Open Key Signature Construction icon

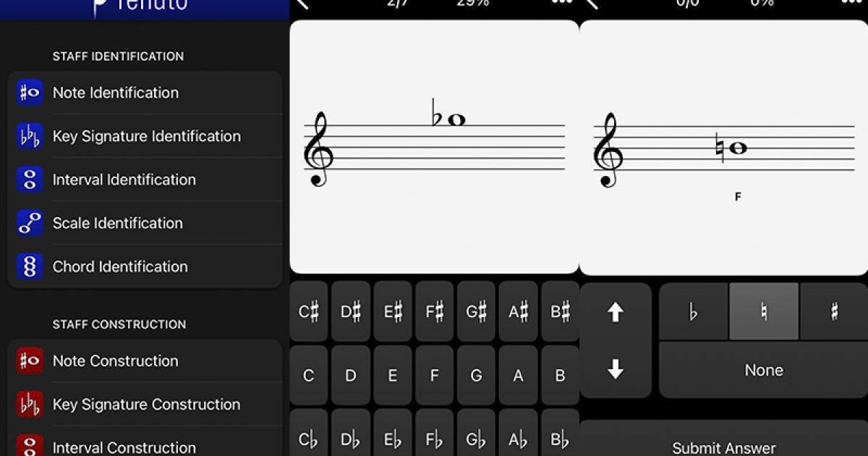click(x=30, y=404)
